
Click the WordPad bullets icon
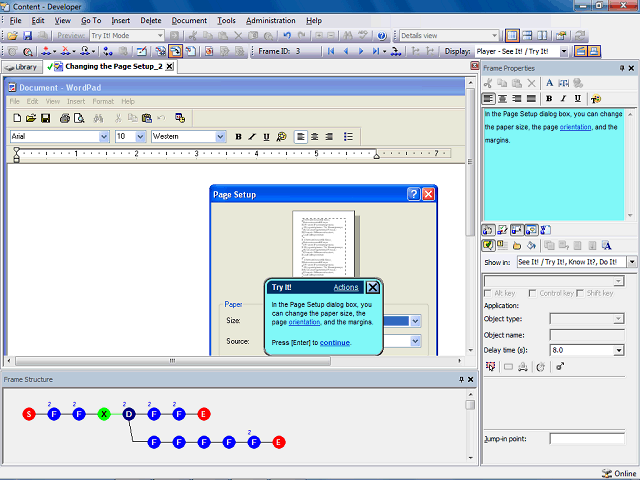(348, 137)
